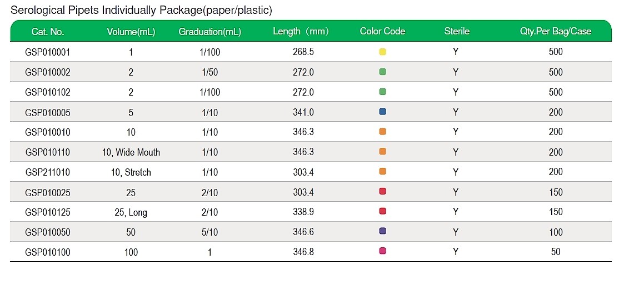This screenshot has width=644, height=284.
Task: Select the purple color swatch for GSP010050
Action: click(382, 231)
